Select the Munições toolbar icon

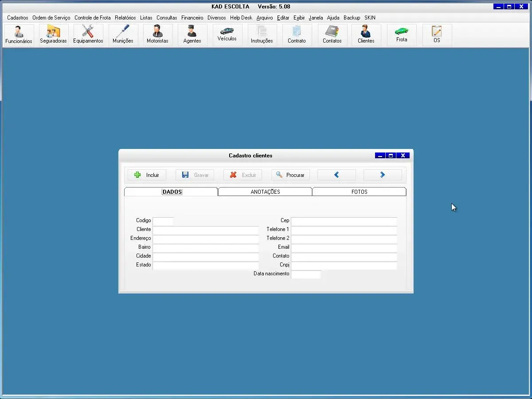tap(123, 35)
